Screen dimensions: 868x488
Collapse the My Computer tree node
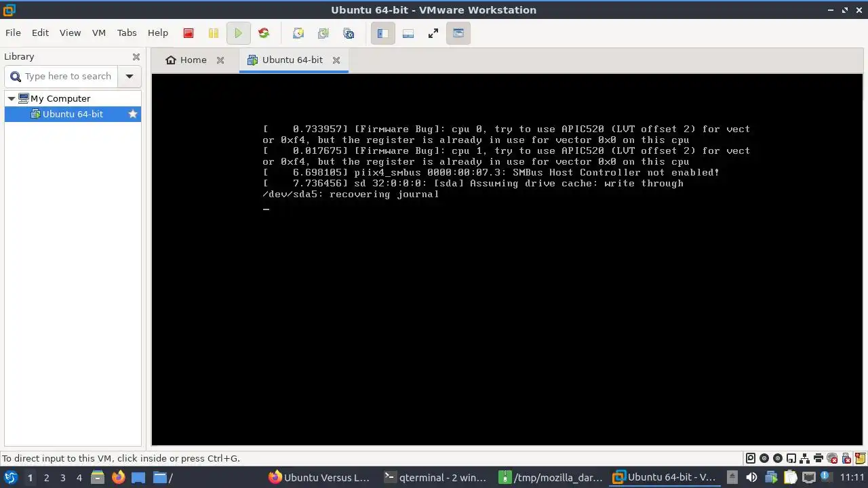coord(12,98)
